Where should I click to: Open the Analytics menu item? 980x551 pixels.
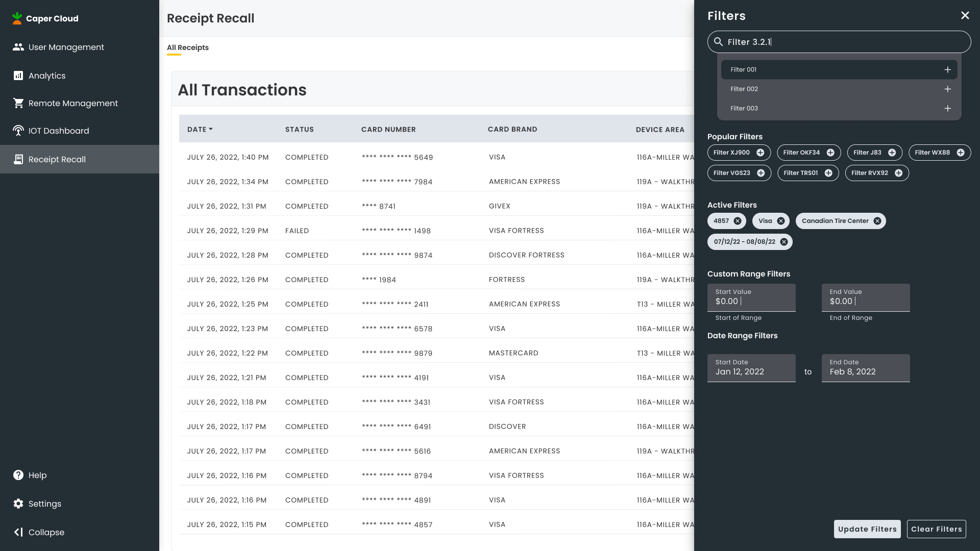(x=47, y=76)
